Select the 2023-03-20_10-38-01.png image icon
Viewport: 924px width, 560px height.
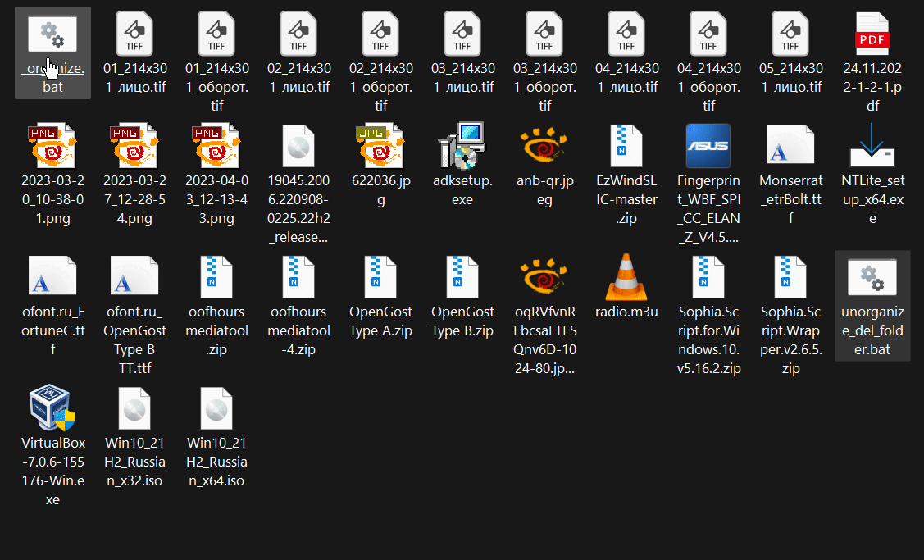(x=52, y=146)
